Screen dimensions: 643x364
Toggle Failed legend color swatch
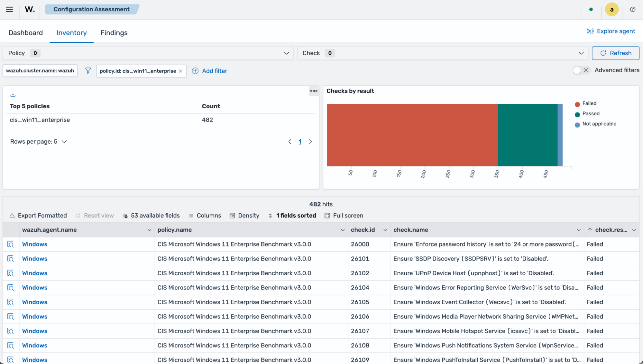[577, 104]
